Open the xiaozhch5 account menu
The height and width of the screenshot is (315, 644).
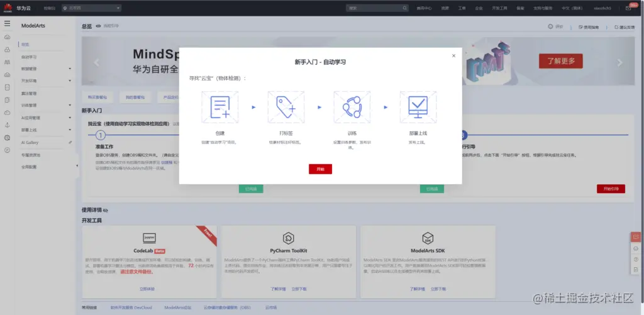coord(602,8)
